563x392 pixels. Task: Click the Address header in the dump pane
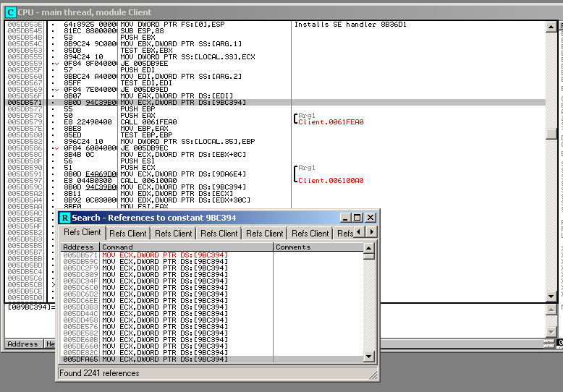pyautogui.click(x=23, y=344)
